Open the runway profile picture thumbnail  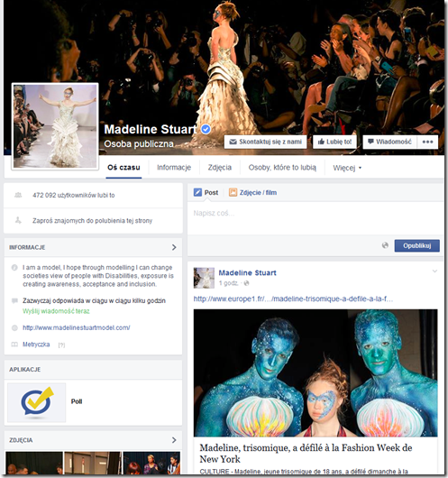55,126
